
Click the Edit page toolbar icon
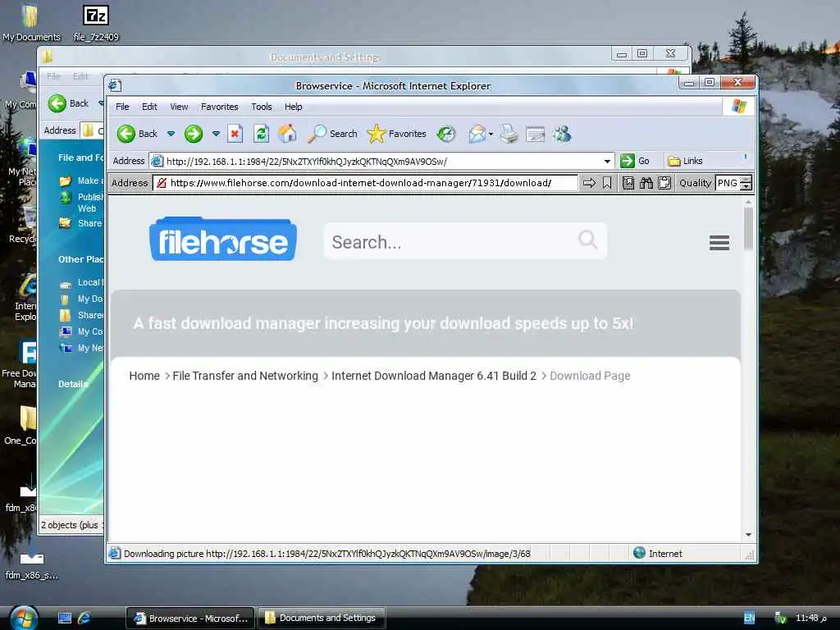click(535, 134)
